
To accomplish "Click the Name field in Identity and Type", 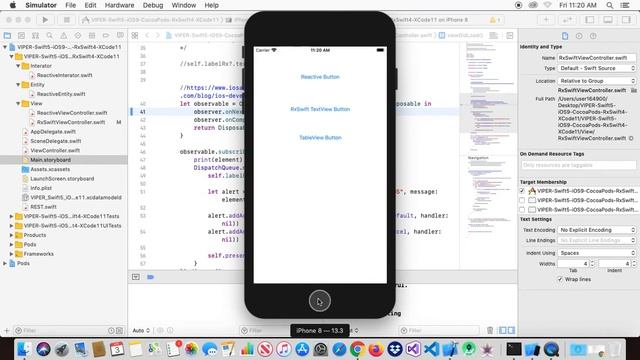I will coord(597,58).
